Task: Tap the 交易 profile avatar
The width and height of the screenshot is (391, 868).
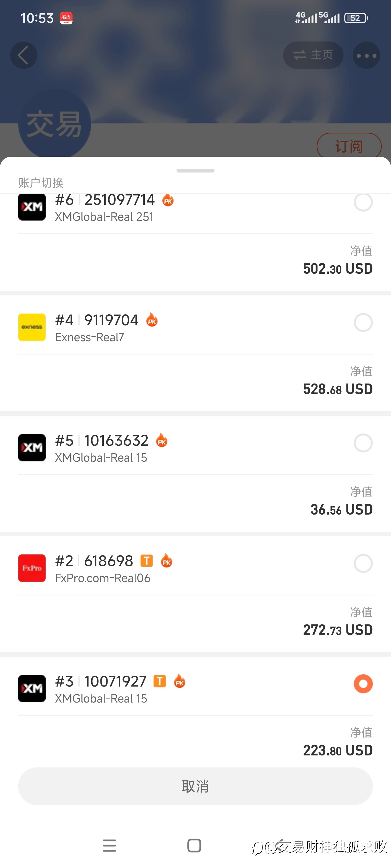Action: click(x=54, y=124)
